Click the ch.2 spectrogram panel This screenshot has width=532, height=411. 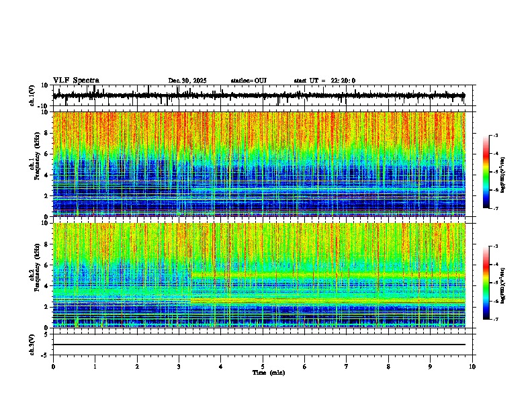pos(259,275)
